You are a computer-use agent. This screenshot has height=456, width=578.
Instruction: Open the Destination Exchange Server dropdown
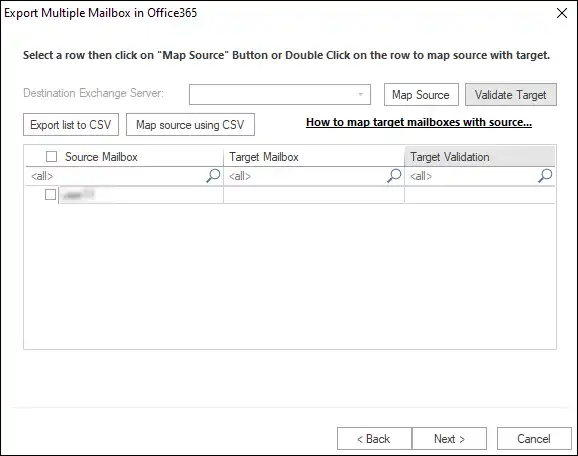(x=280, y=95)
